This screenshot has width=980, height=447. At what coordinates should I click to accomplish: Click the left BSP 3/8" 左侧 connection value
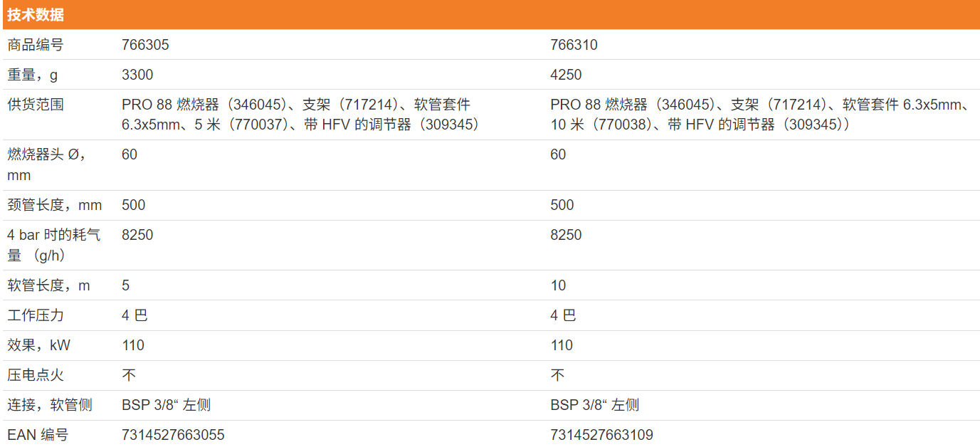tap(166, 405)
